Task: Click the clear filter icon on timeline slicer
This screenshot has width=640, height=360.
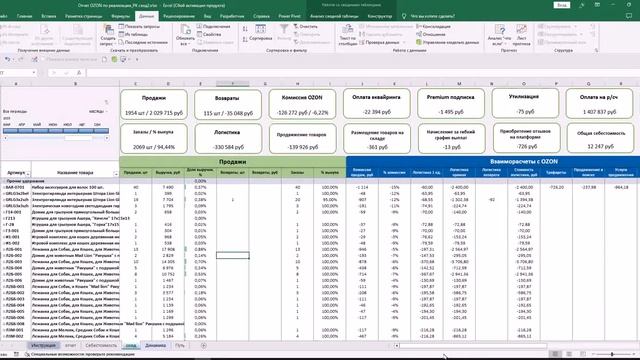Action: pos(107,102)
